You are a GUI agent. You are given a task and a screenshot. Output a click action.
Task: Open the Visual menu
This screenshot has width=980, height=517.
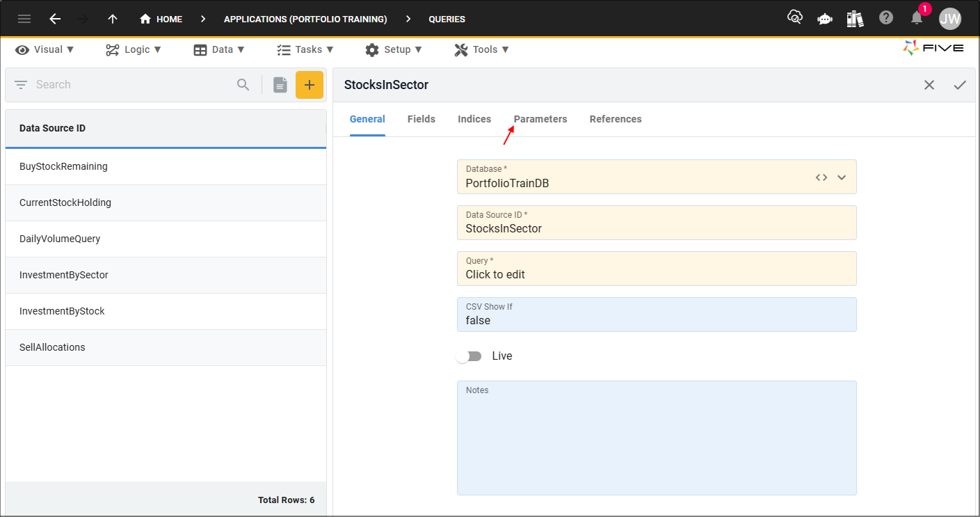tap(45, 49)
